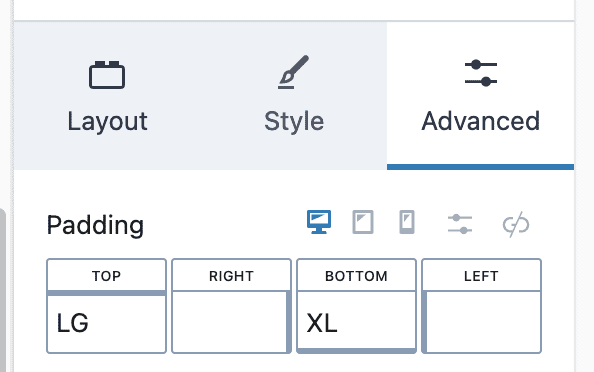Switch to the Layout tab
This screenshot has height=372, width=594.
(107, 96)
